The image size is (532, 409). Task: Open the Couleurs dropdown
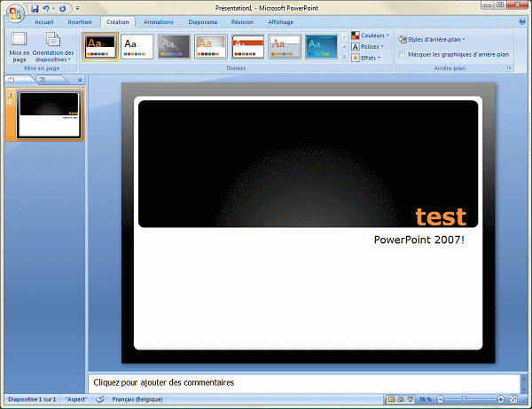pyautogui.click(x=370, y=35)
